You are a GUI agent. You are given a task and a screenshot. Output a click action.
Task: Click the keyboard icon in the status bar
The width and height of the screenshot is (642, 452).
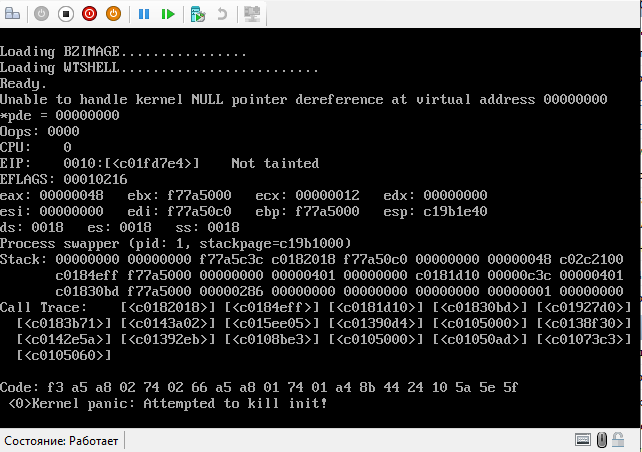coord(583,440)
